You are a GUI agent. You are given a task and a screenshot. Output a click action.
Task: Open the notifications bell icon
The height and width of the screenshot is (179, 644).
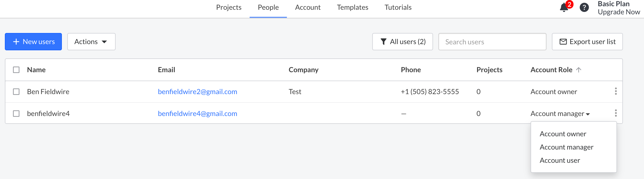[564, 8]
